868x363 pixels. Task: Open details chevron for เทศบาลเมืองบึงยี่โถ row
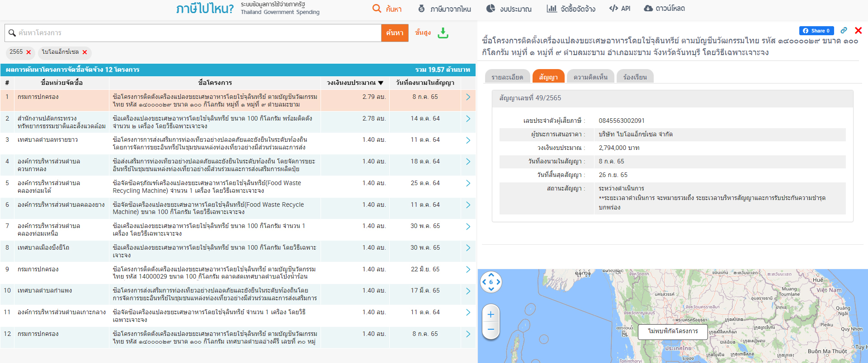468,248
